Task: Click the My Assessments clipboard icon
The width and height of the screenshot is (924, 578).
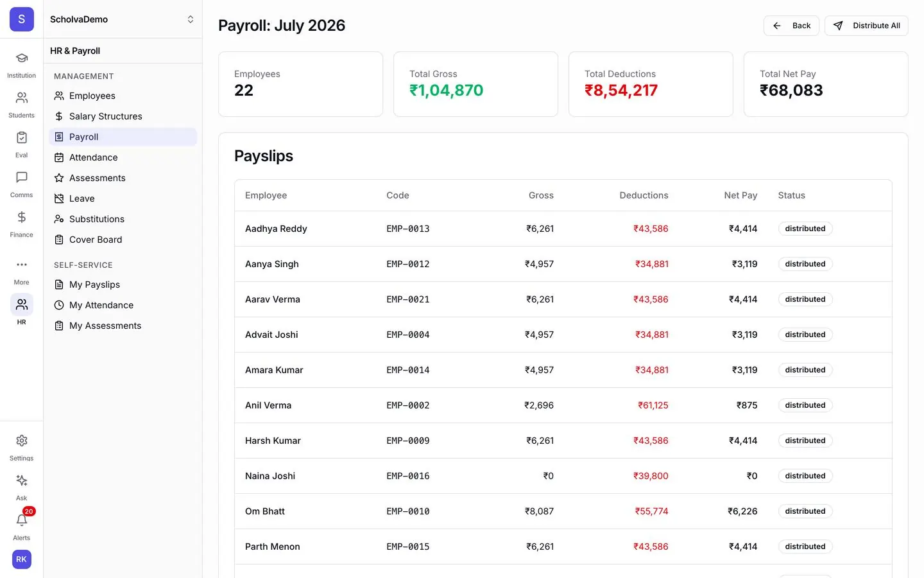Action: pyautogui.click(x=59, y=326)
